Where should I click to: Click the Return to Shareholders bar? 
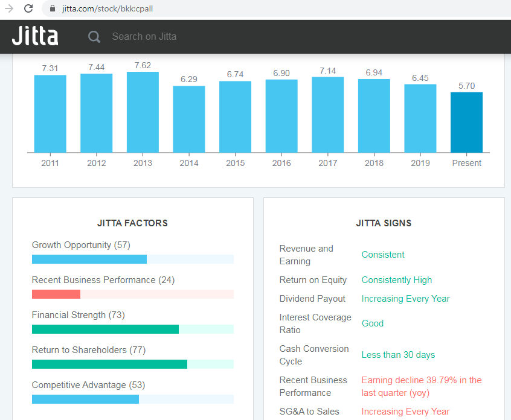point(133,364)
